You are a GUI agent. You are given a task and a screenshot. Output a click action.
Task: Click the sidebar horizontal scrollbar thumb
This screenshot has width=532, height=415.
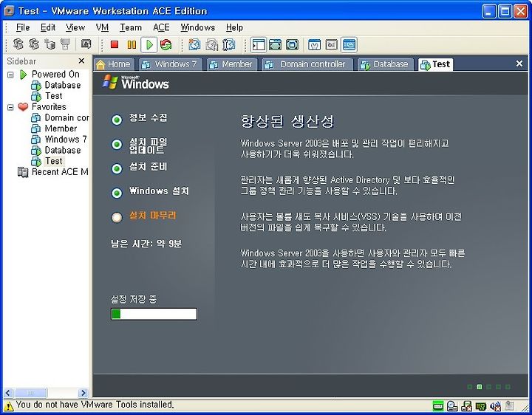[30, 393]
